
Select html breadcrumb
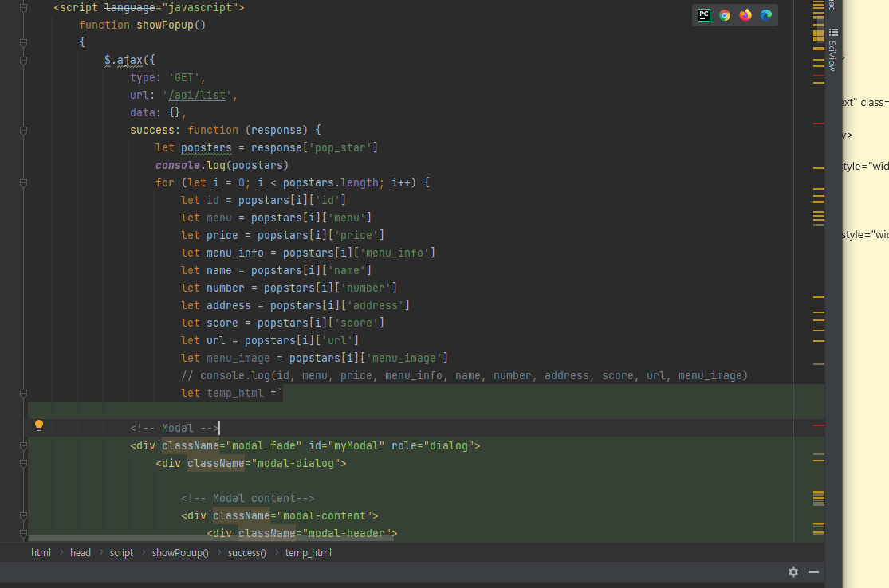(41, 552)
